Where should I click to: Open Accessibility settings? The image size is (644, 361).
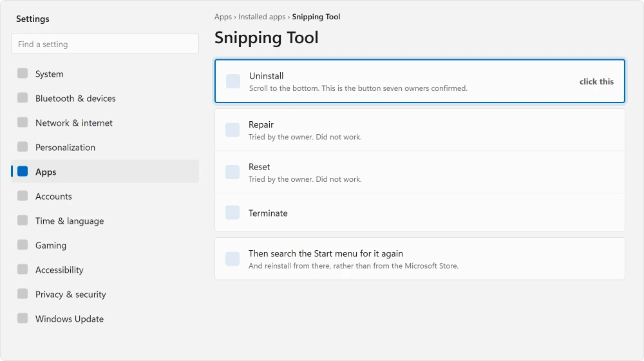click(105, 269)
